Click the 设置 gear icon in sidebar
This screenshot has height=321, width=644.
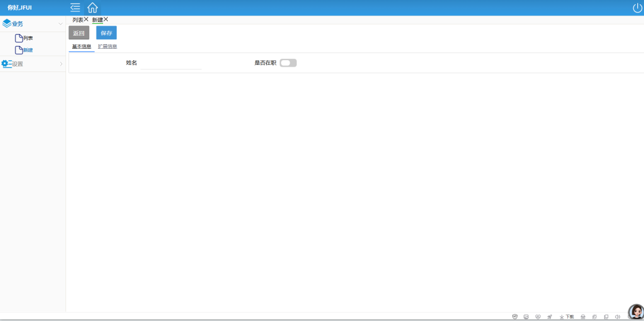[6, 64]
